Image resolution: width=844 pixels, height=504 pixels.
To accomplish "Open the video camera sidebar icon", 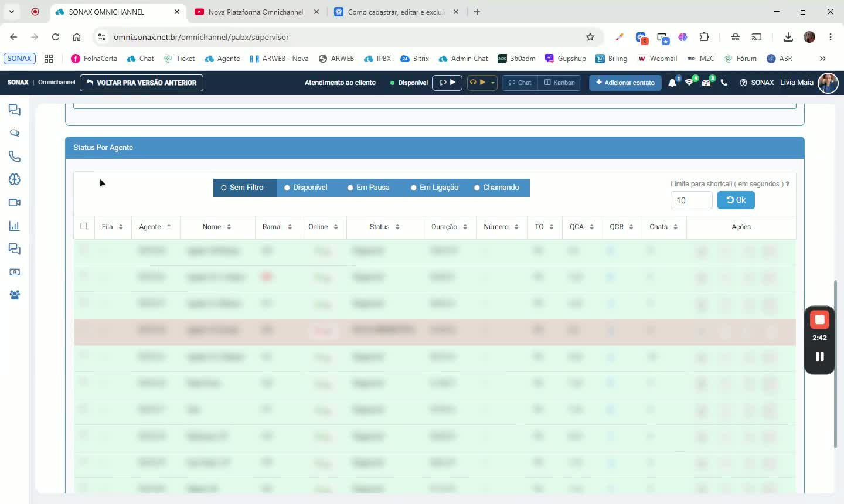I will [15, 203].
